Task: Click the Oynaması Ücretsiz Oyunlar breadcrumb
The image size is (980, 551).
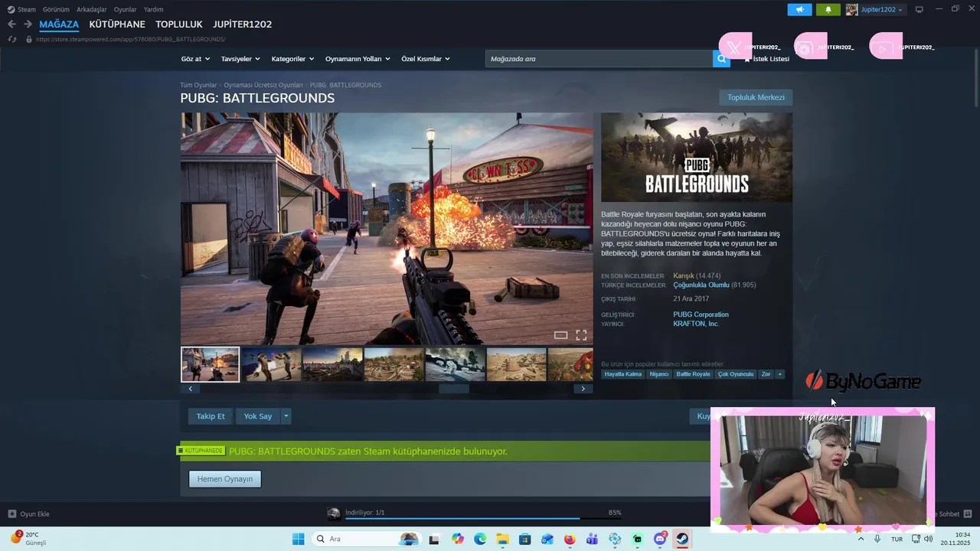Action: (263, 85)
